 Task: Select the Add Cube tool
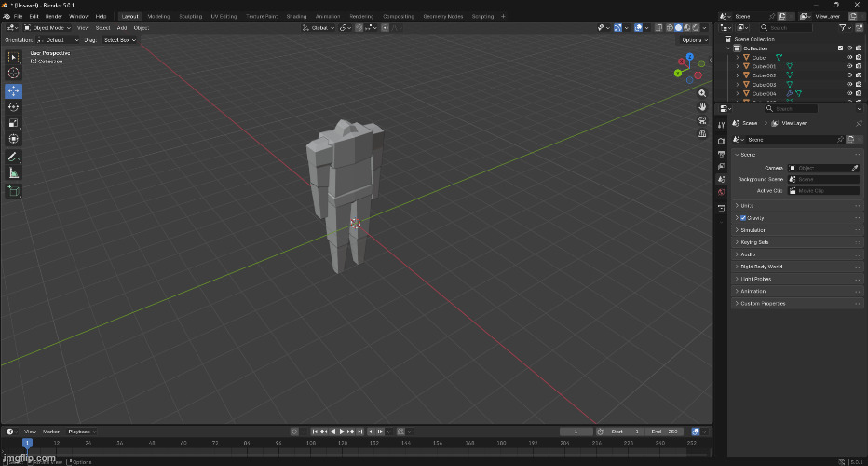coord(13,190)
